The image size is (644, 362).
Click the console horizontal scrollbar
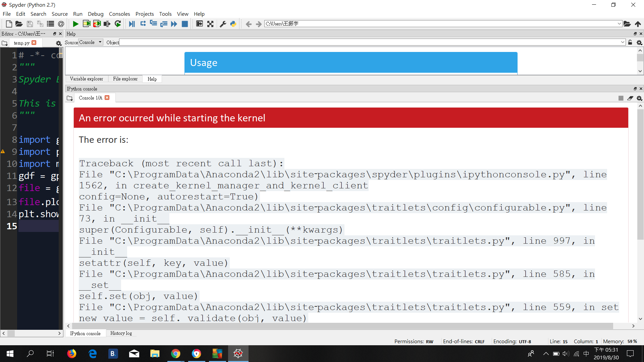pos(342,326)
